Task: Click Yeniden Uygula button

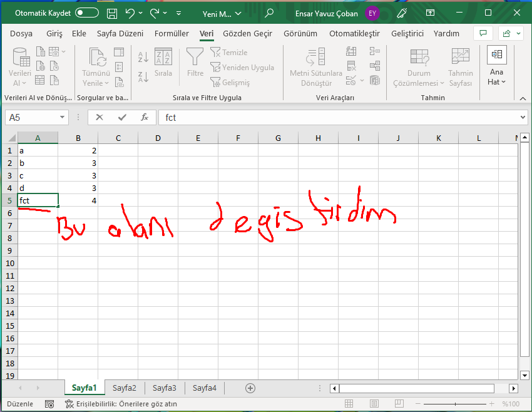Action: point(242,67)
